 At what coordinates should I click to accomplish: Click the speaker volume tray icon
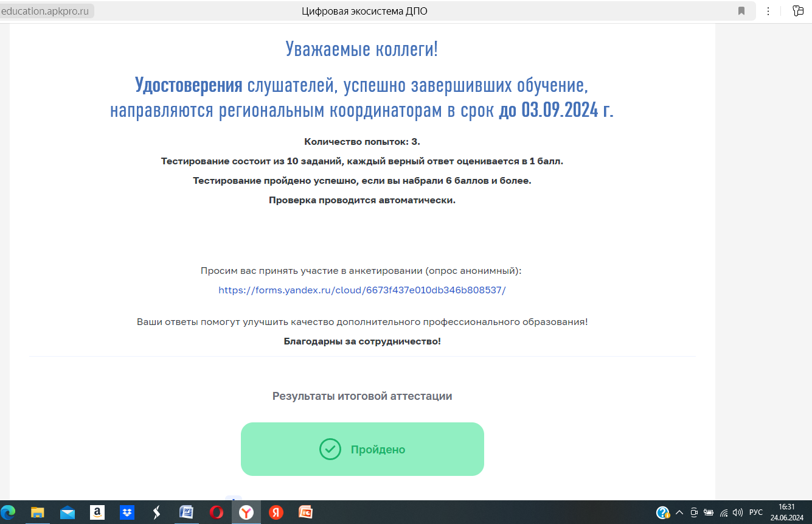tap(738, 512)
